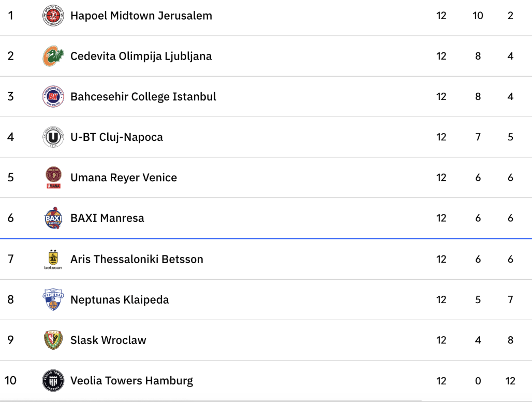Open the U-BT Cluj-Napoca team link
Viewport: 532px width, 402px height.
tap(116, 137)
